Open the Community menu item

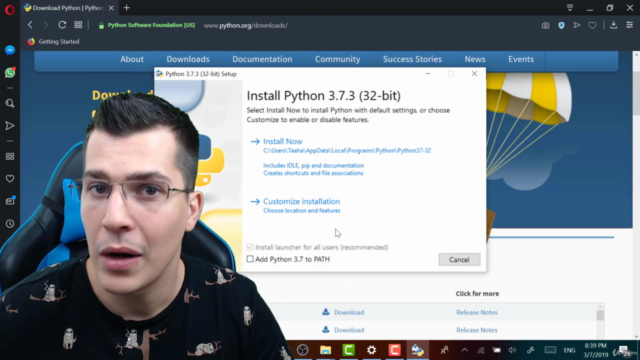pyautogui.click(x=337, y=59)
